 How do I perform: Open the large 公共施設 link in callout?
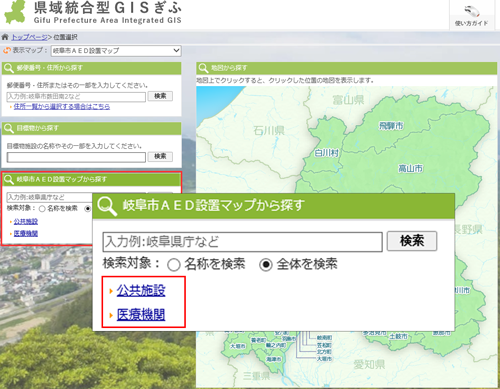[x=141, y=291]
